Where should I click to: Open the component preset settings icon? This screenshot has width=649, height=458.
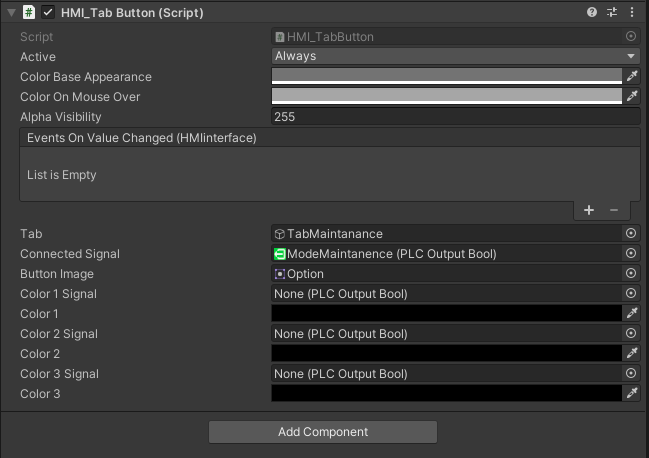(612, 13)
